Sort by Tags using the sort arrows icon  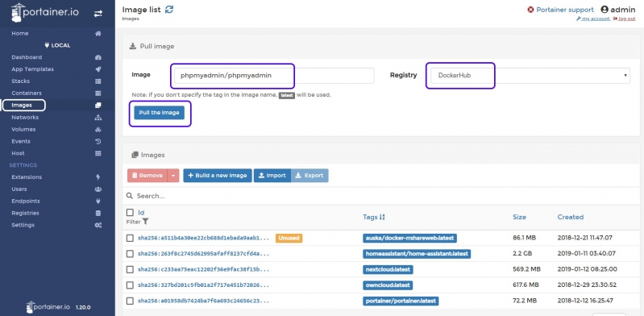coord(382,217)
